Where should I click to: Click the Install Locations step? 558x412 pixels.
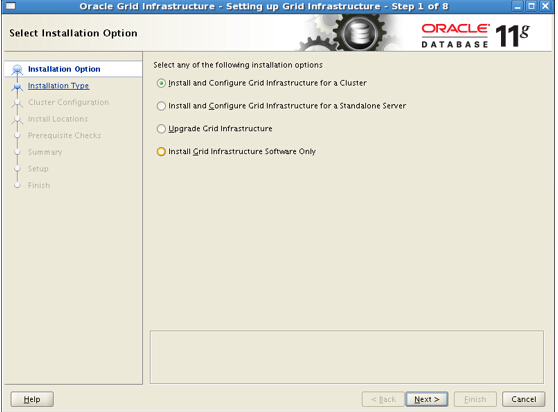[x=58, y=119]
